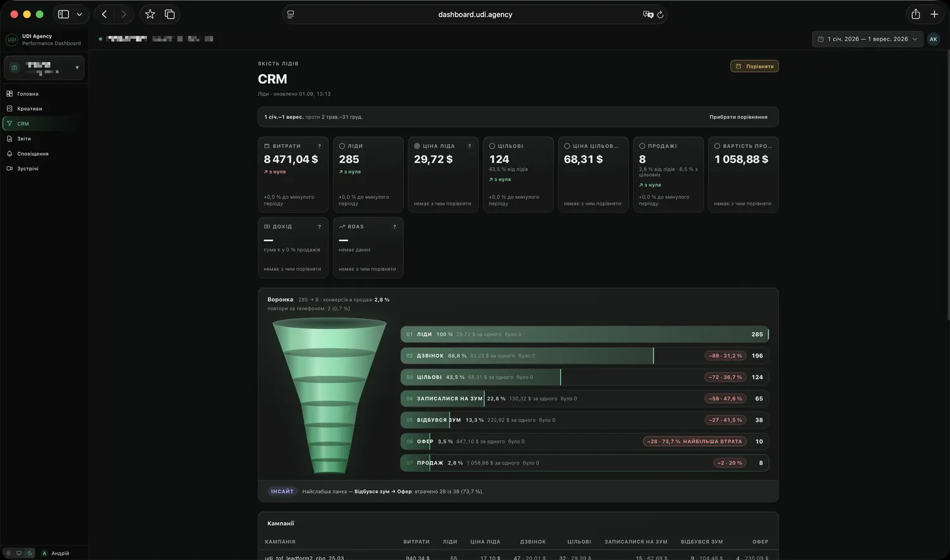
Task: Click the Записалися на зум funnel row
Action: 585,399
